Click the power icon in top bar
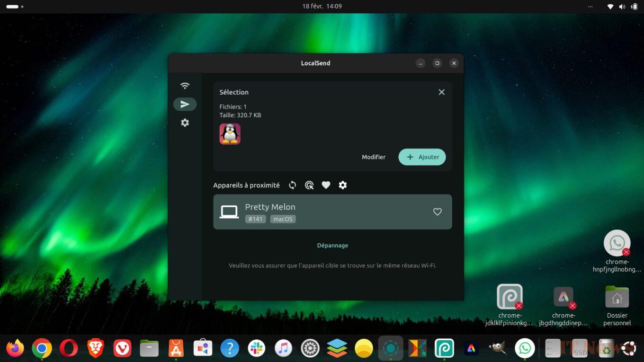This screenshot has width=644, height=362. (x=635, y=7)
